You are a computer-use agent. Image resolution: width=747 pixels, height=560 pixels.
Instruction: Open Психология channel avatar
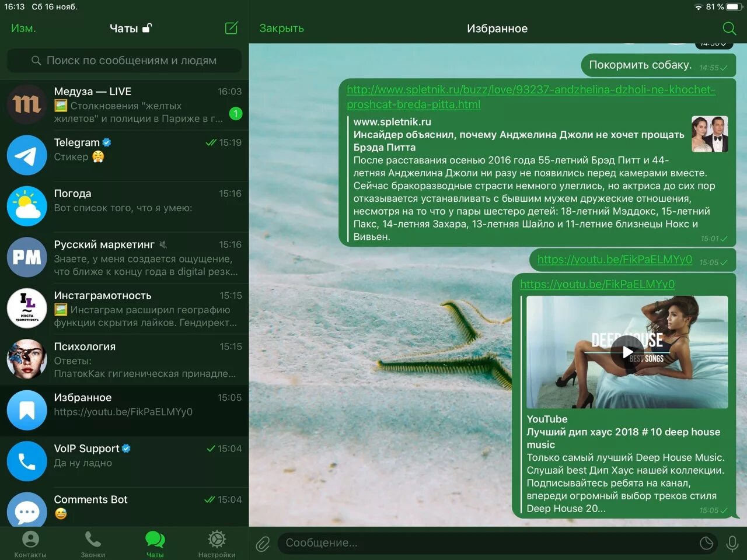pos(27,359)
